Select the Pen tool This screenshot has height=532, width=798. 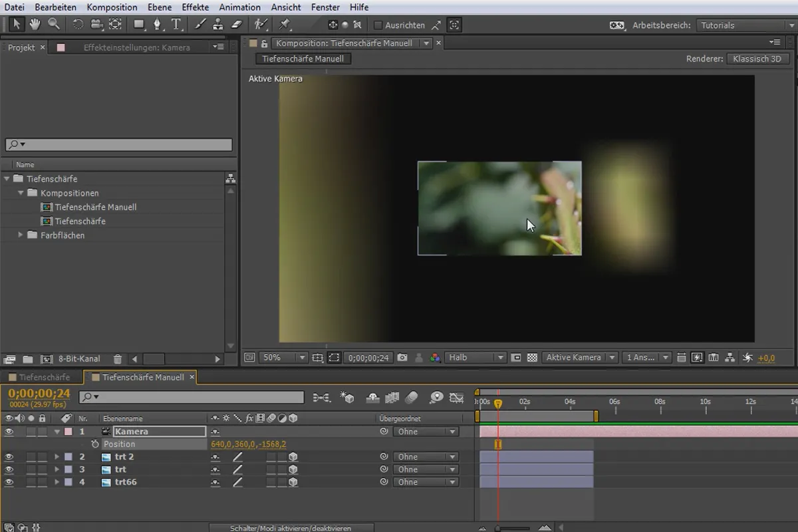tap(158, 25)
